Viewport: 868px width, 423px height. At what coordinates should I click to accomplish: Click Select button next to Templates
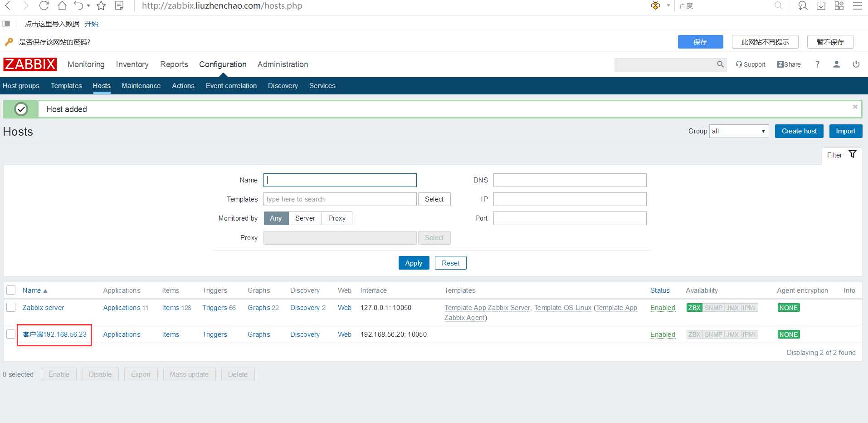(434, 199)
